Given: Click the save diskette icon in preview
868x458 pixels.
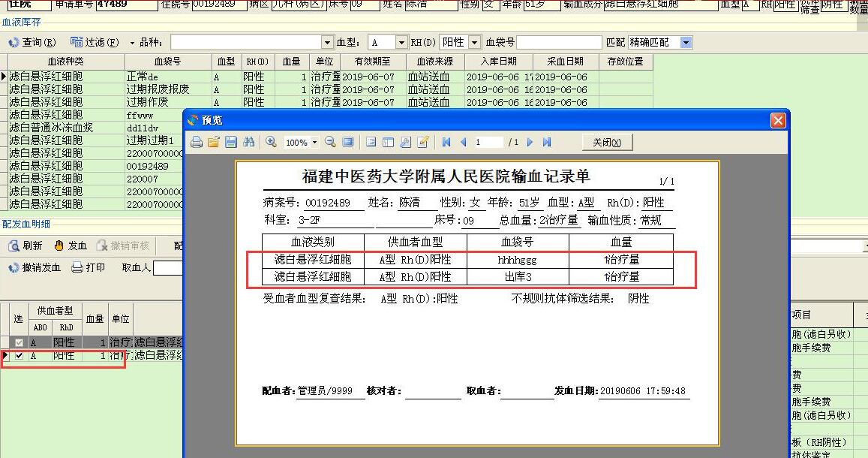Looking at the screenshot, I should click(x=231, y=143).
